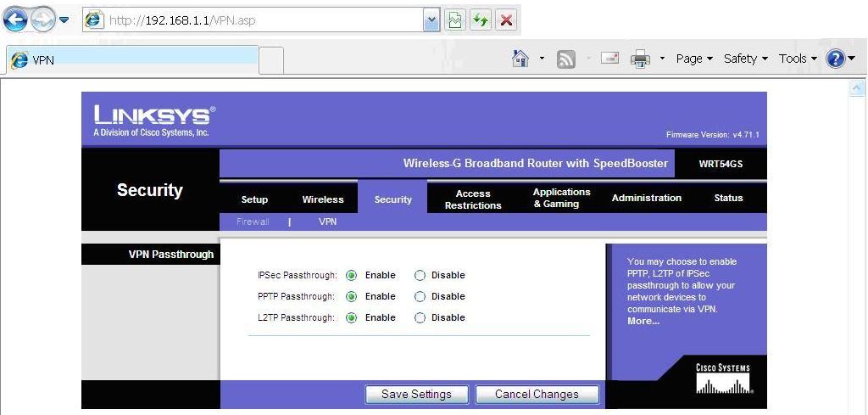Expand the Home button dropdown arrow
The height and width of the screenshot is (415, 868).
pos(542,59)
